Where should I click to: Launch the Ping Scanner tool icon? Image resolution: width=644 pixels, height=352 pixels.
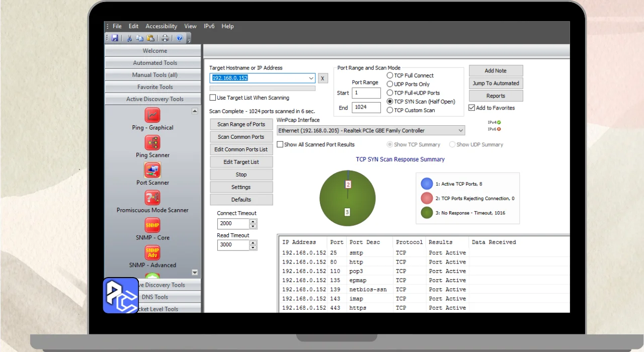152,143
